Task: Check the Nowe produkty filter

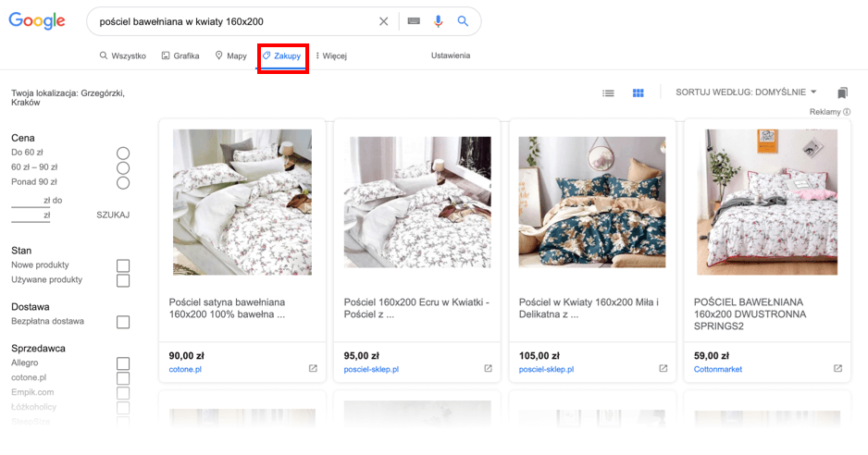Action: point(123,266)
